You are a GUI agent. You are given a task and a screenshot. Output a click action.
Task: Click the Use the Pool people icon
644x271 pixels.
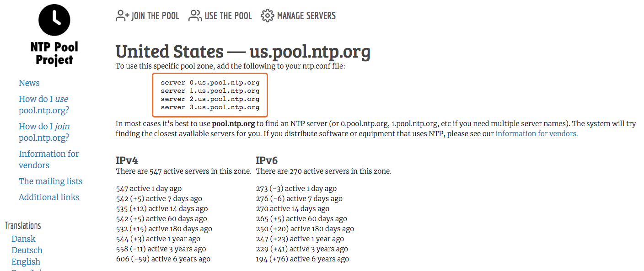coord(195,16)
